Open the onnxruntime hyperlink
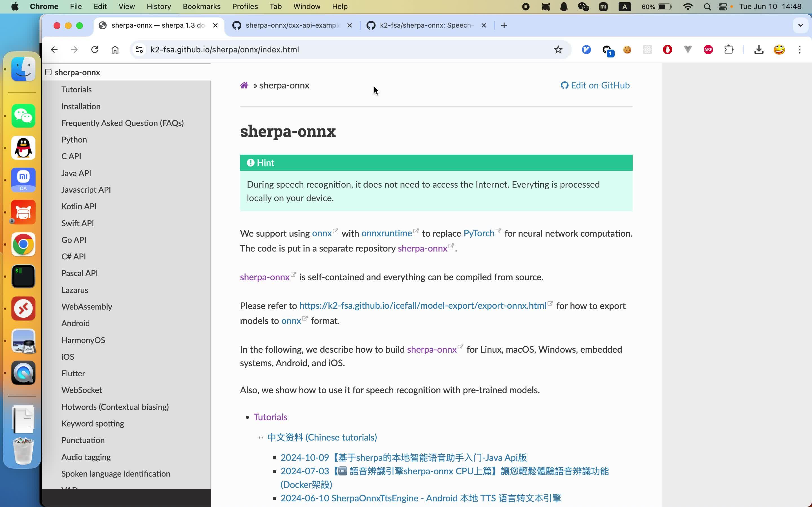 coord(387,234)
